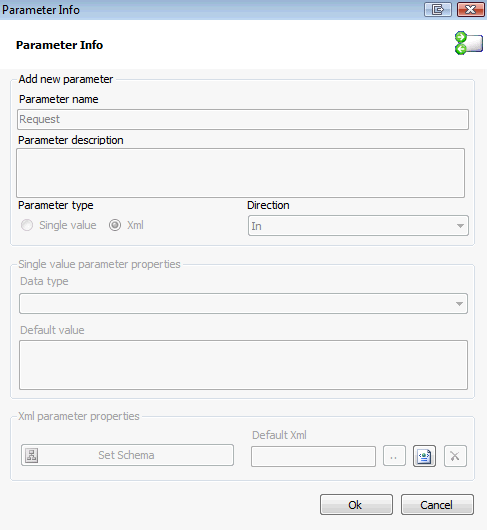487x530 pixels.
Task: Select the Single value radio button
Action: (x=27, y=225)
